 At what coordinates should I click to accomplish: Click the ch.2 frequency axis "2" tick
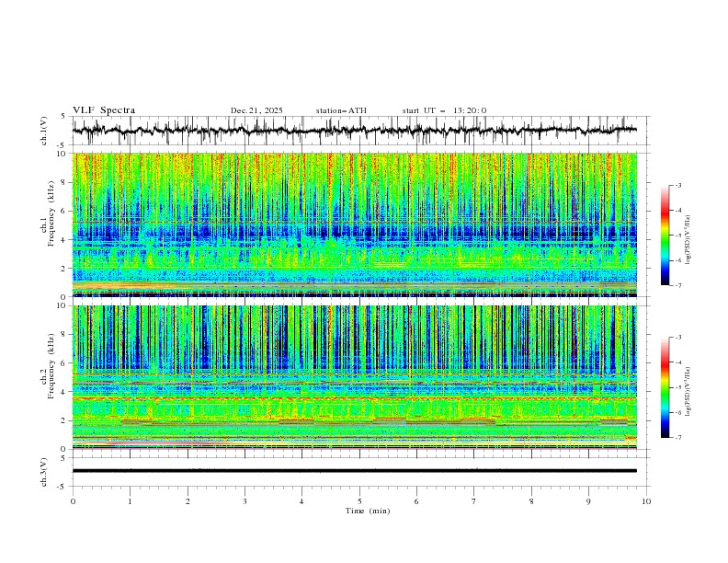(65, 420)
